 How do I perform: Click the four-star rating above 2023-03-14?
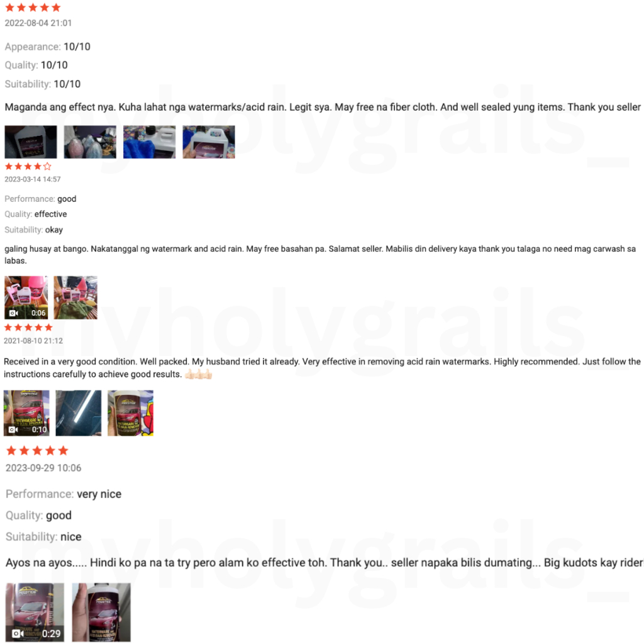28,166
